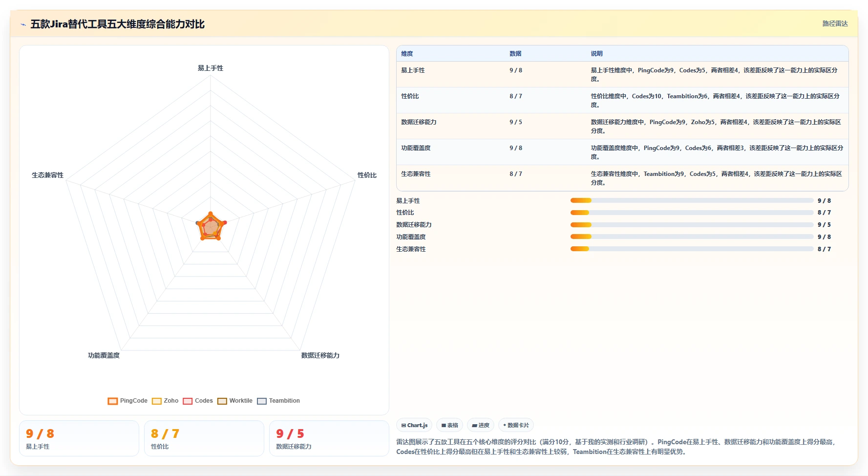The image size is (868, 476).
Task: Click the 数据卡片 tag chip
Action: click(x=516, y=425)
